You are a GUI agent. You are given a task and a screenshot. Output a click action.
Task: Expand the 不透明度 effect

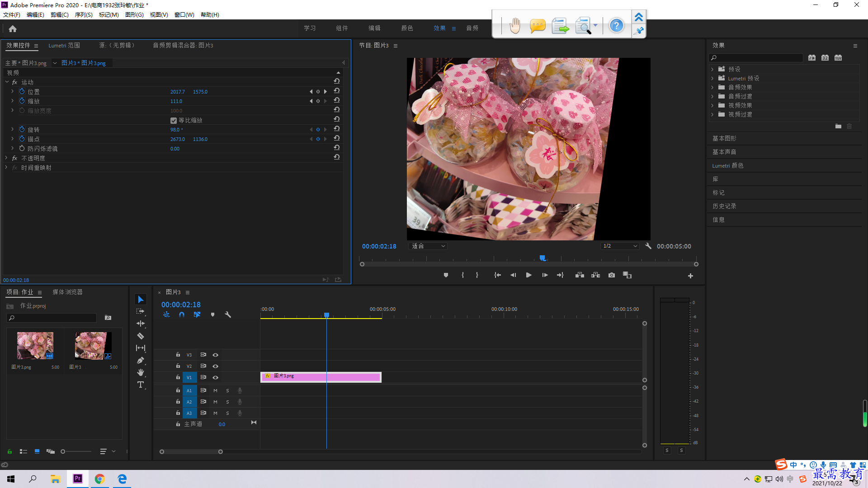[x=6, y=158]
